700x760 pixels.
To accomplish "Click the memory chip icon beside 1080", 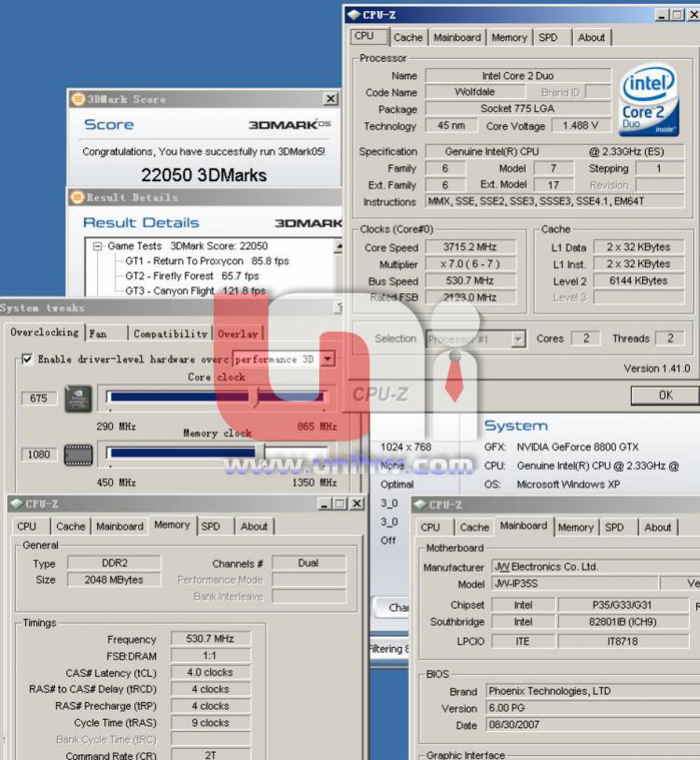I will tap(79, 455).
